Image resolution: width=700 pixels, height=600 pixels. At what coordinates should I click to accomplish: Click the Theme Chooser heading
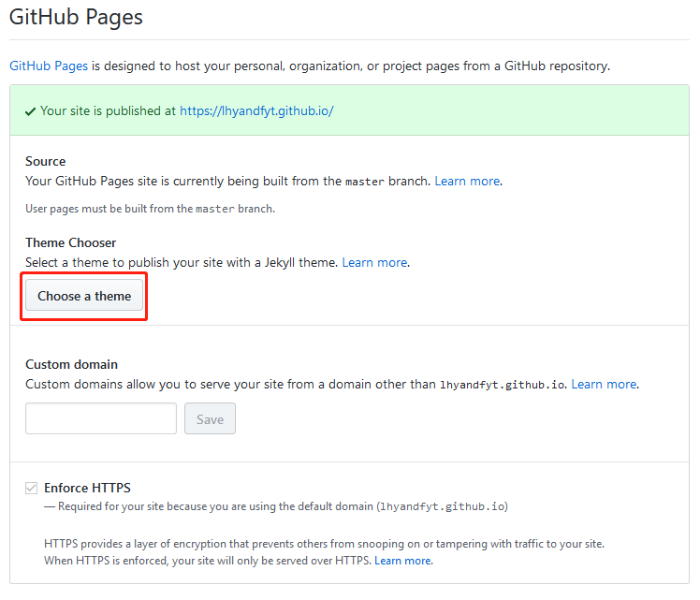click(x=70, y=242)
